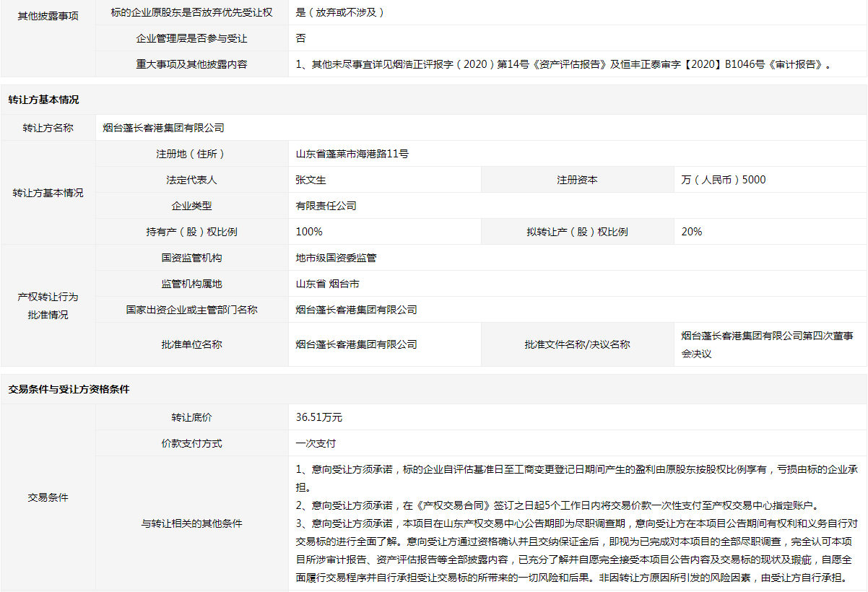Click the label 与转让相关的其他条件
868x592 pixels.
pyautogui.click(x=191, y=523)
